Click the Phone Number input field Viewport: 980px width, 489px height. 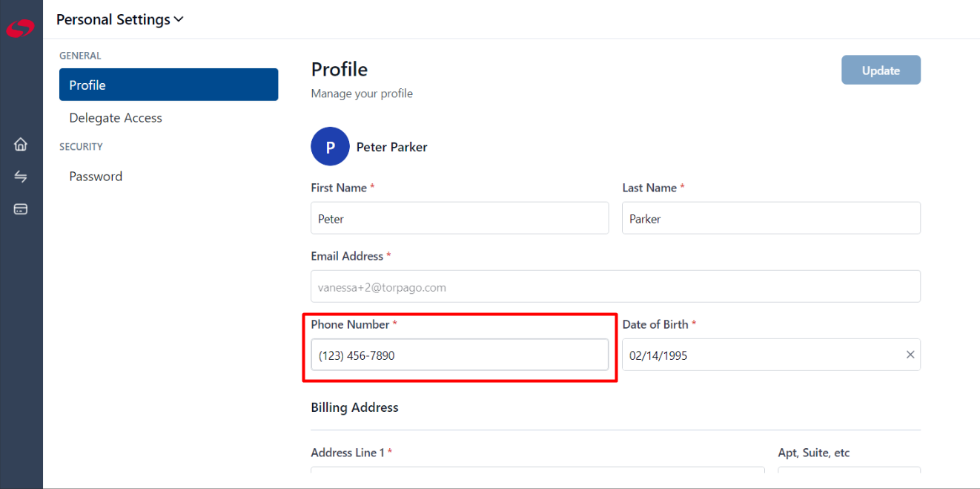point(460,355)
